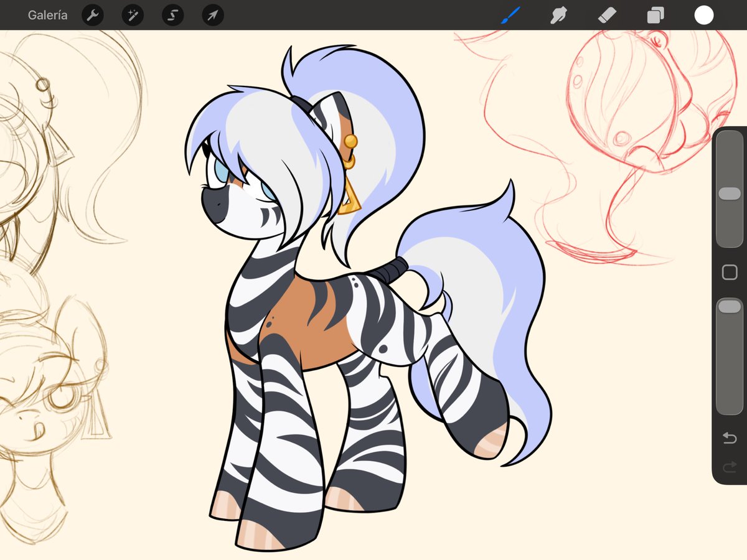Screen dimensions: 747x560
Task: Select the Eraser tool
Action: [607, 15]
